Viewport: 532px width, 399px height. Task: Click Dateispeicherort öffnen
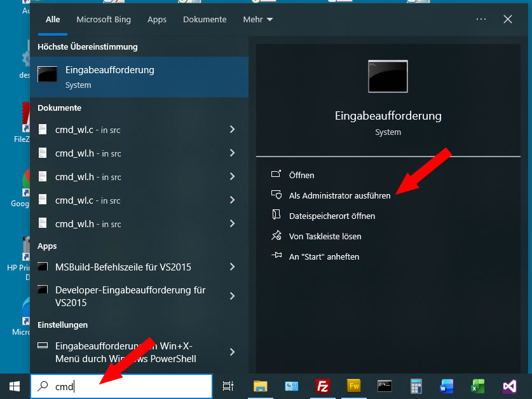point(332,216)
